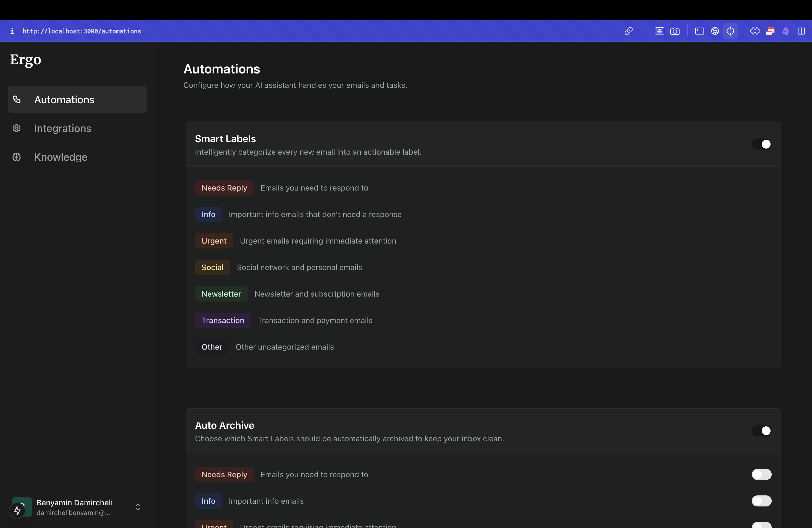This screenshot has width=812, height=528.
Task: Click the copy link icon in toolbar
Action: click(x=628, y=31)
